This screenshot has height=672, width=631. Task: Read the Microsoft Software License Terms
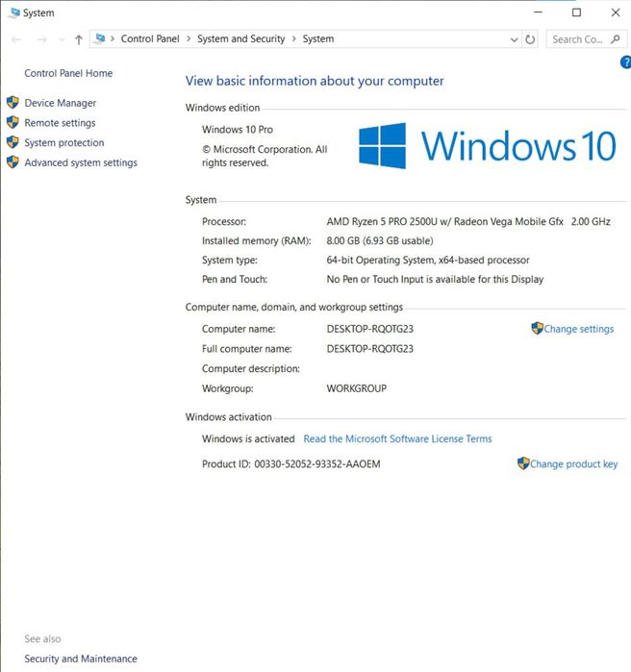tap(397, 438)
